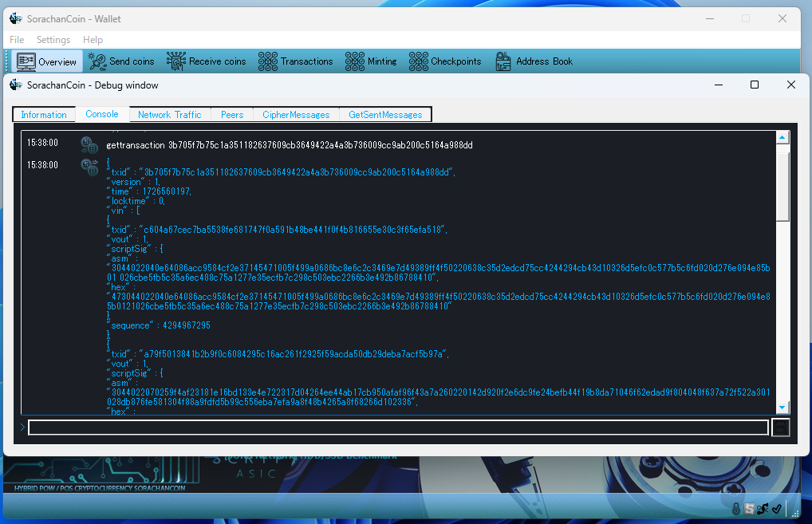
Task: Open the Settings menu
Action: [53, 40]
